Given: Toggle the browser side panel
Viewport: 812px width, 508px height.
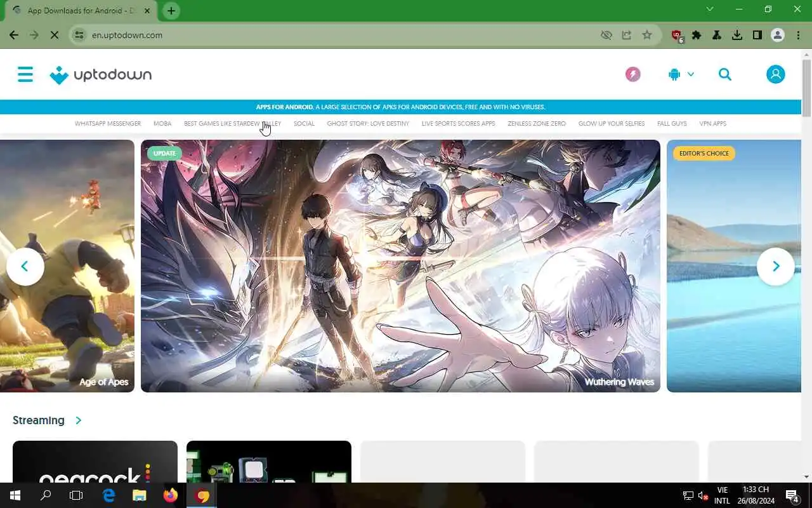Looking at the screenshot, I should click(757, 35).
